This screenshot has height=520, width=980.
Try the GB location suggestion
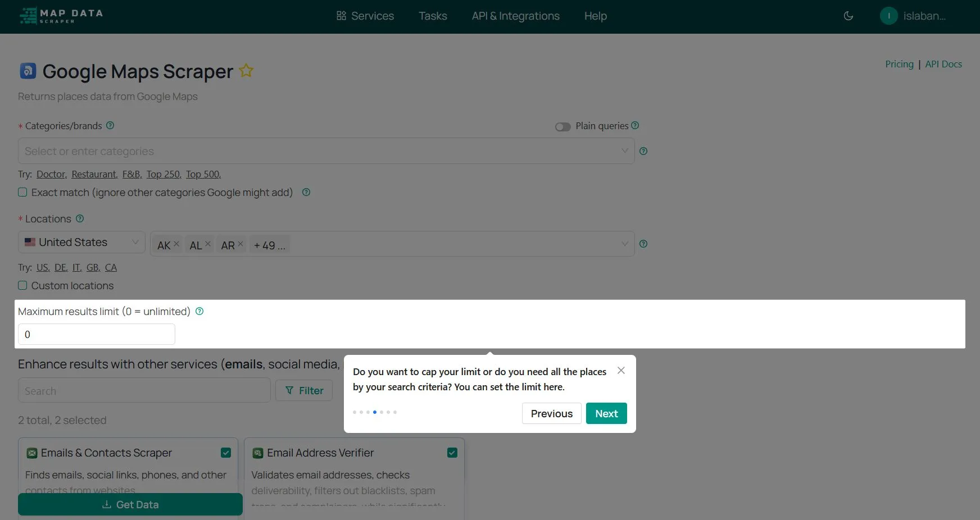93,267
